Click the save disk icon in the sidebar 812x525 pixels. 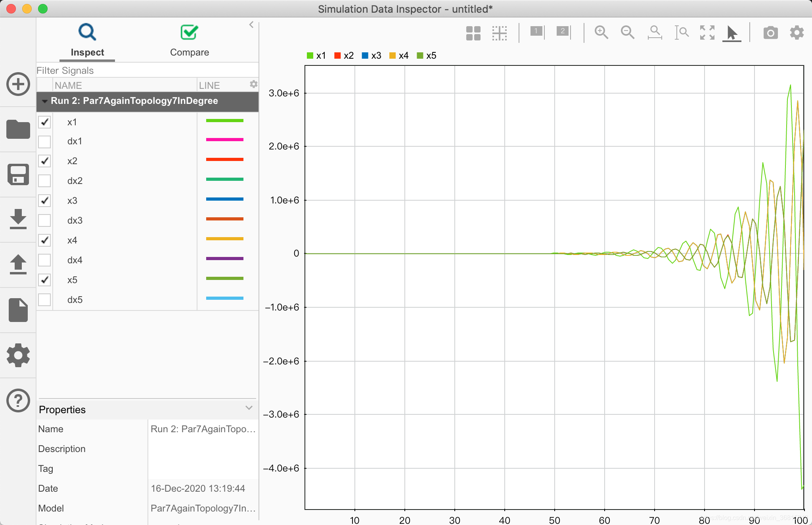(18, 174)
